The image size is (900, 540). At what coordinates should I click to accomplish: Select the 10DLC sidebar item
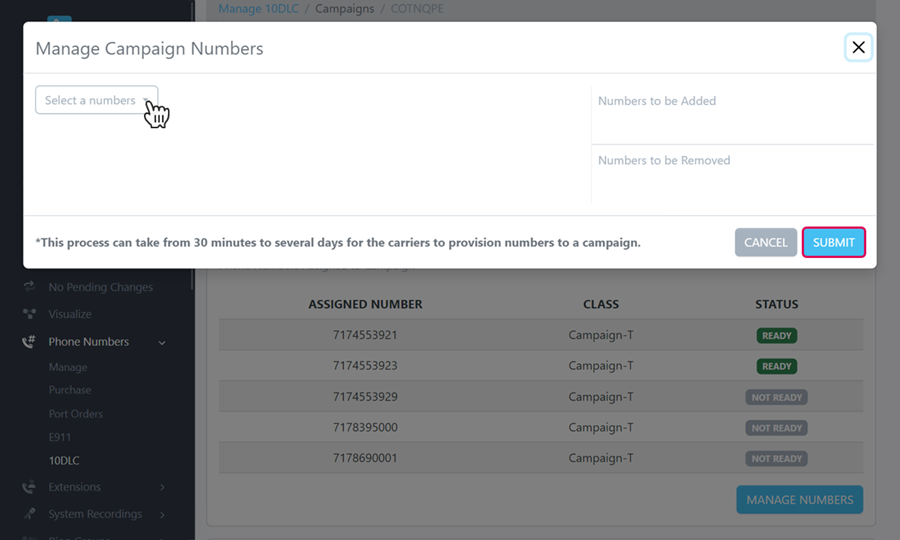tap(64, 461)
